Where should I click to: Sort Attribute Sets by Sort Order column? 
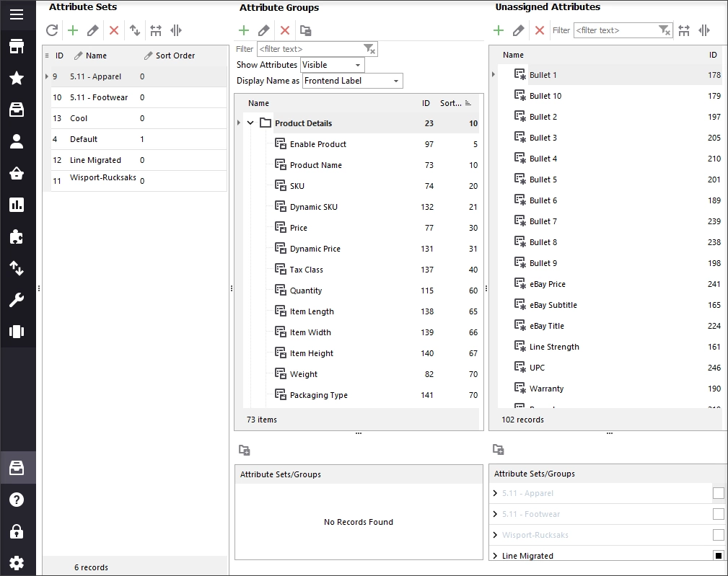(x=175, y=56)
